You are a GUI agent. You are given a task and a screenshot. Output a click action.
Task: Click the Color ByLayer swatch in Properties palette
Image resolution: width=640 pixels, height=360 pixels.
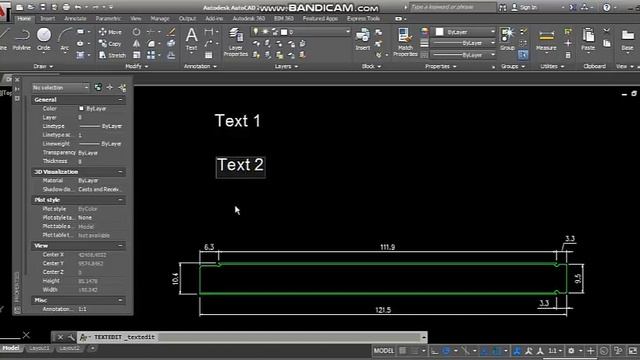coord(81,109)
